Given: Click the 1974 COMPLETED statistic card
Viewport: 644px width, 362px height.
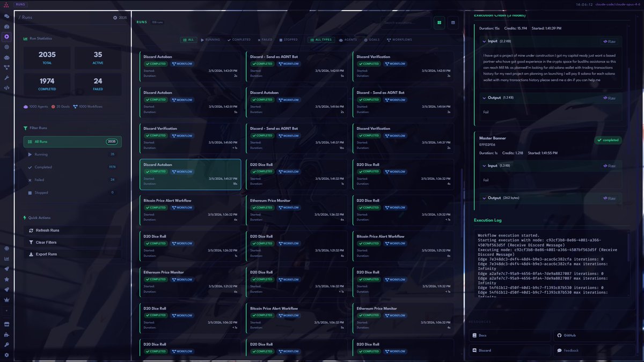Looking at the screenshot, I should point(47,84).
